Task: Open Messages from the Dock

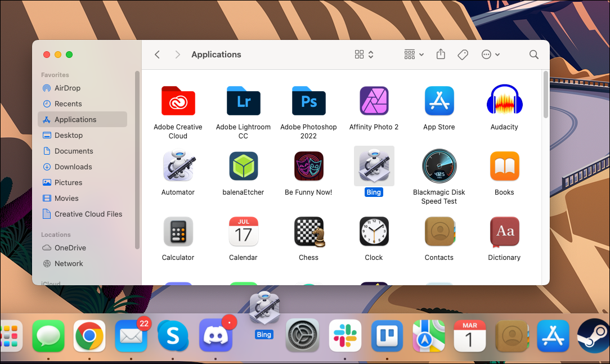Action: click(x=48, y=336)
